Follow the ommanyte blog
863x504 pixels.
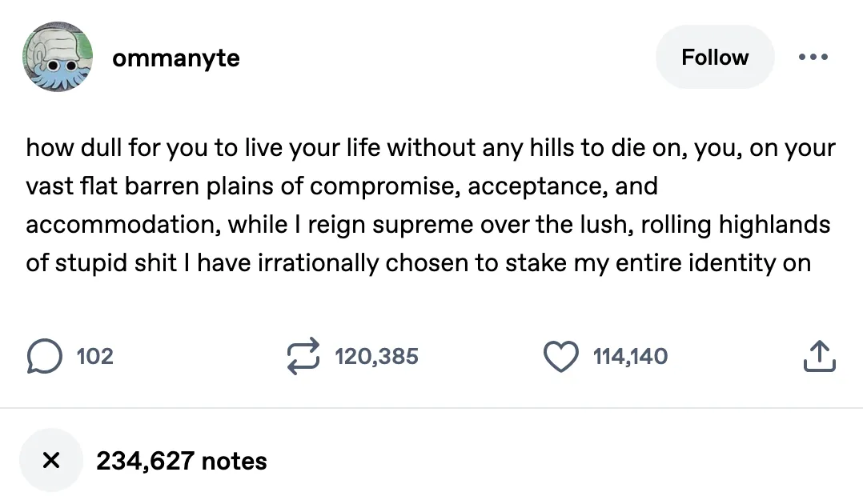point(714,58)
